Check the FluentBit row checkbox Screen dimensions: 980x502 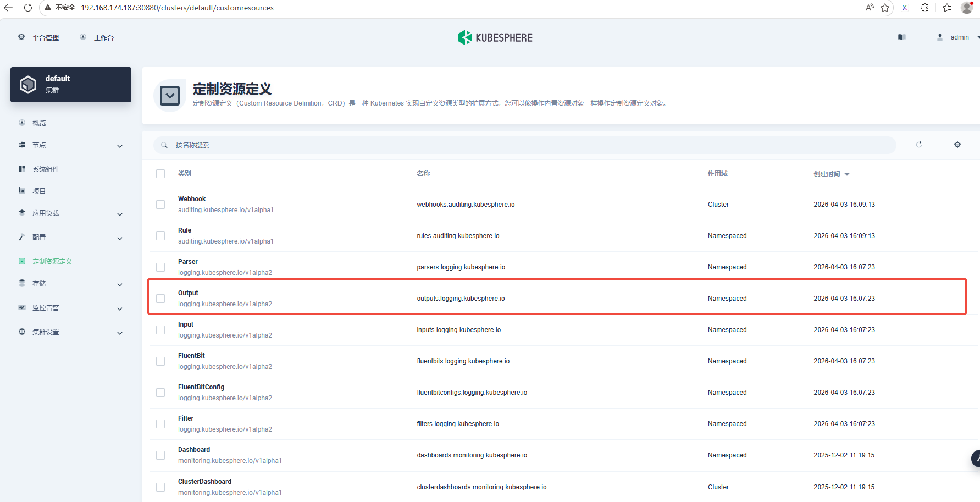pyautogui.click(x=160, y=361)
